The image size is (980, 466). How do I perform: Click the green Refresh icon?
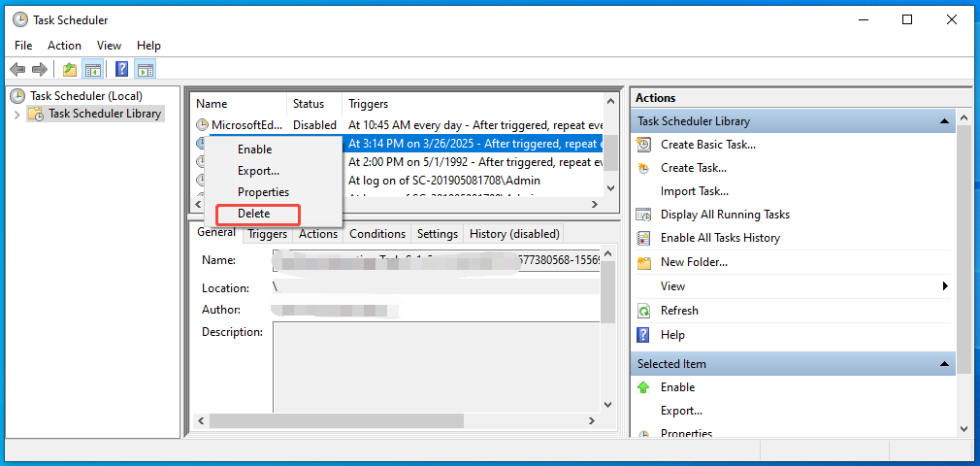(643, 311)
